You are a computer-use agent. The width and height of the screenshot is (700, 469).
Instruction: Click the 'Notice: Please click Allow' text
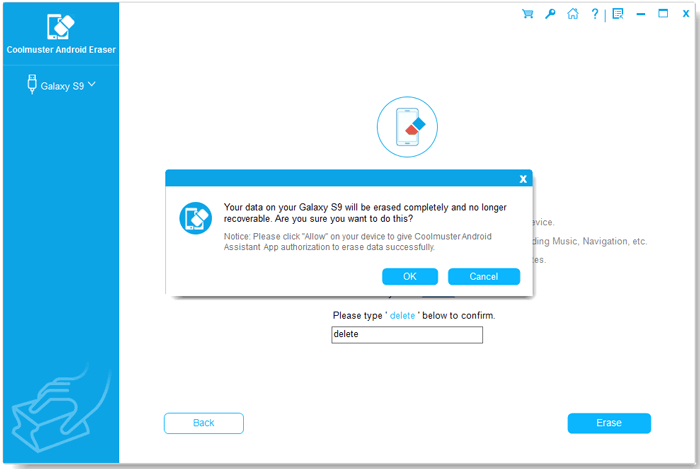tap(358, 241)
